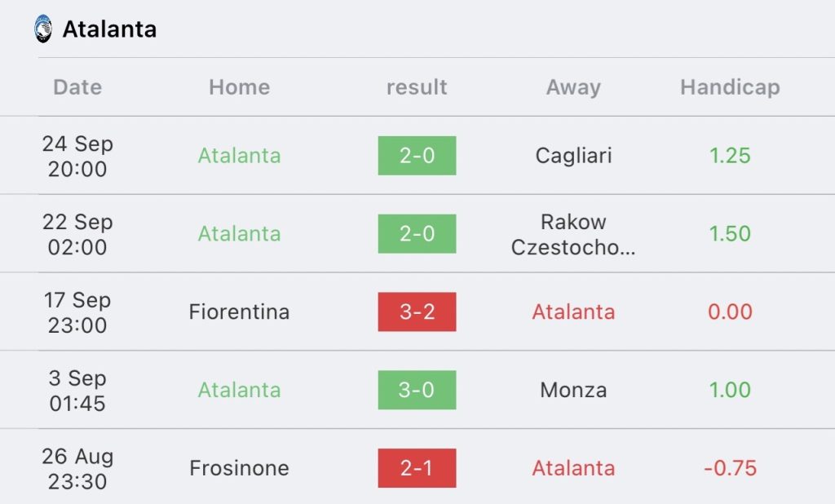Open the 3-0 result against Monza
The width and height of the screenshot is (835, 504).
[x=417, y=390]
